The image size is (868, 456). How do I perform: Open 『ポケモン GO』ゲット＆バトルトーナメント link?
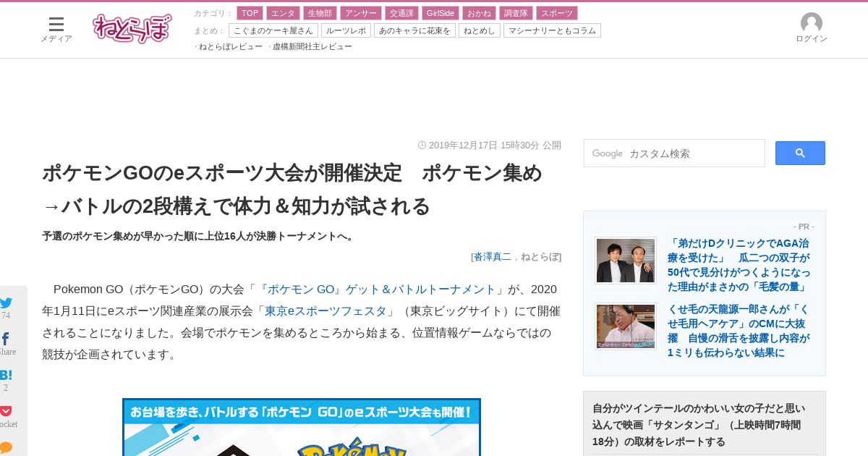pos(376,290)
